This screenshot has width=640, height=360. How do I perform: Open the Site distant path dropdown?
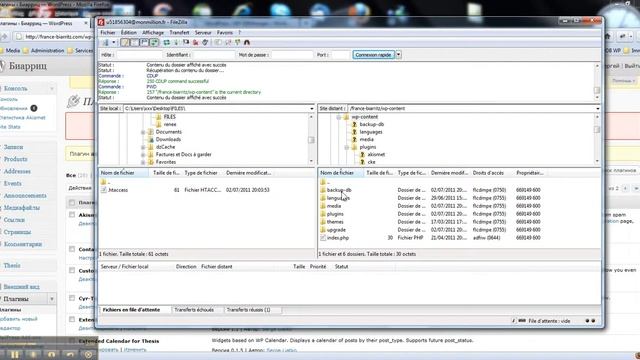[598, 109]
